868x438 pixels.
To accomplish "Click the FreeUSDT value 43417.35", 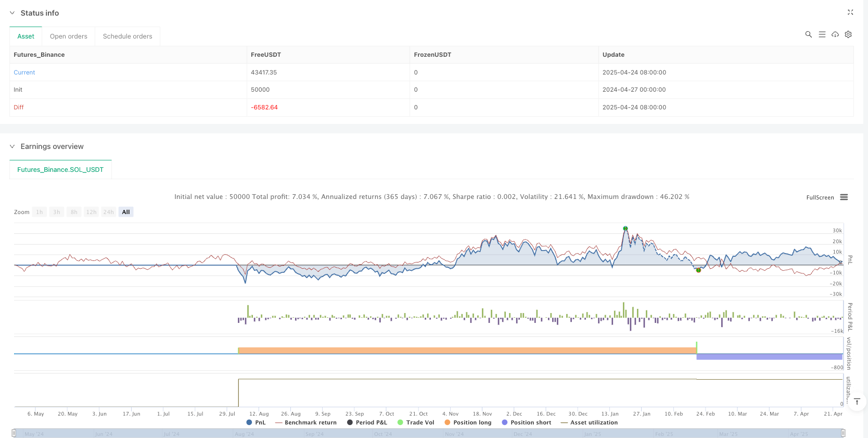I will (264, 72).
